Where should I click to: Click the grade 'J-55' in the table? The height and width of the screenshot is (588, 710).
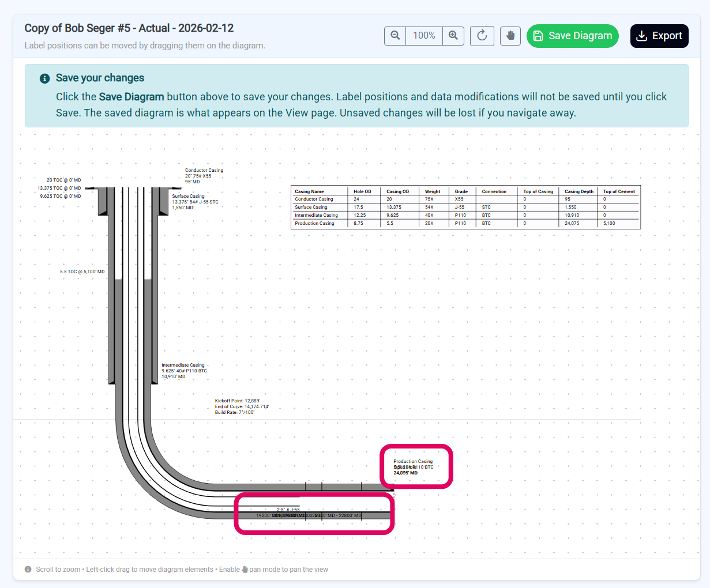click(460, 207)
